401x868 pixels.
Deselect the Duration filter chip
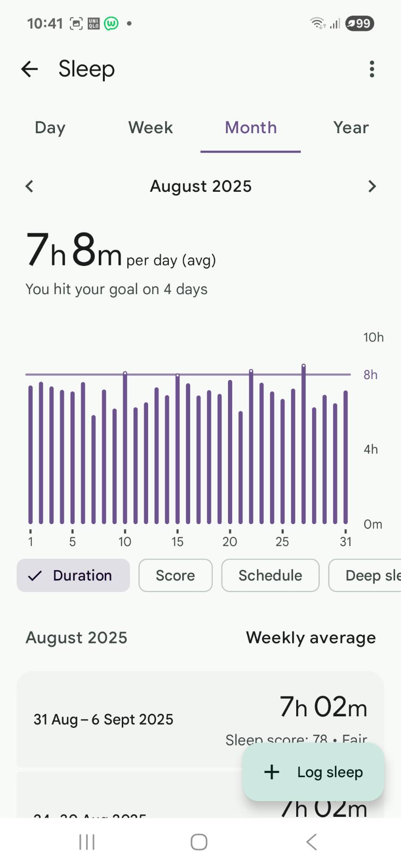point(73,575)
